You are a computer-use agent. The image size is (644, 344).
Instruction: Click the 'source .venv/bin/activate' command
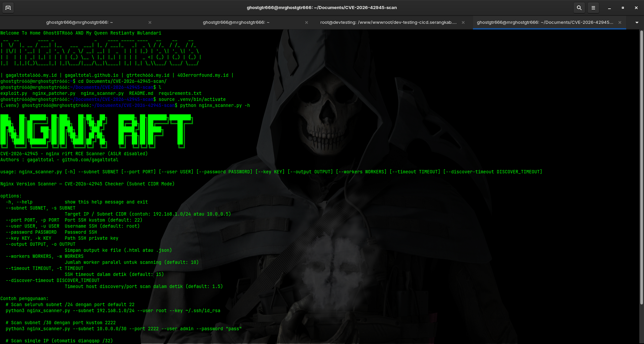point(192,100)
